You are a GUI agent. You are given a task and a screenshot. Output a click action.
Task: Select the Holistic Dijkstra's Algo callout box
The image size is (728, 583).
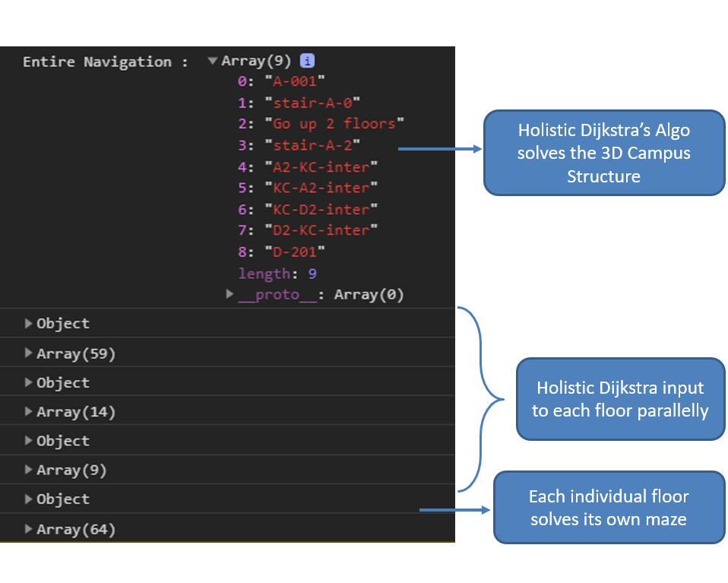point(604,153)
